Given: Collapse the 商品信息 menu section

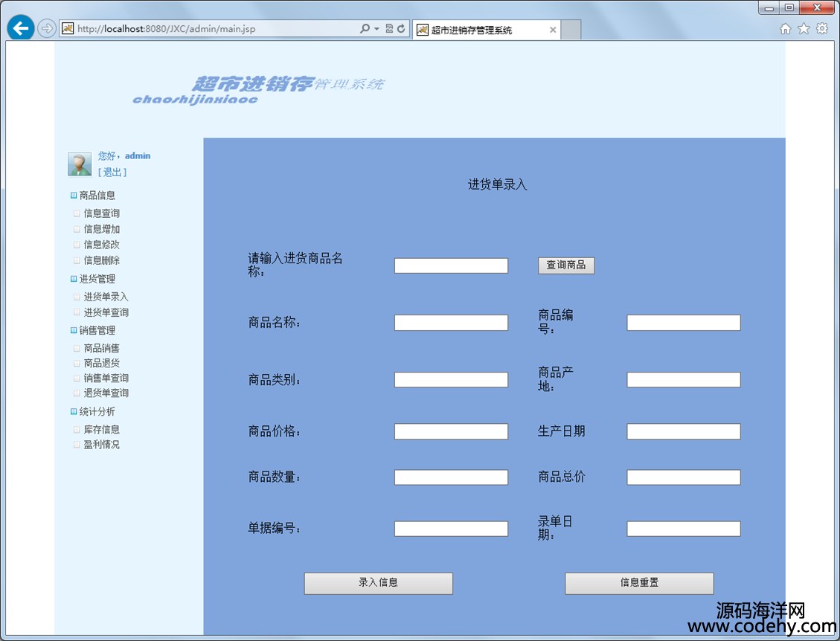Looking at the screenshot, I should [97, 196].
